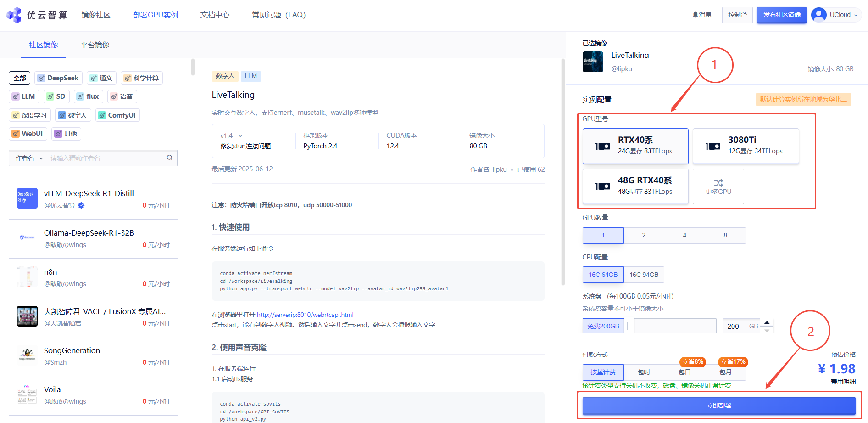The height and width of the screenshot is (423, 868).
Task: Click the 更多GPU shuffle icon
Action: pos(718,183)
